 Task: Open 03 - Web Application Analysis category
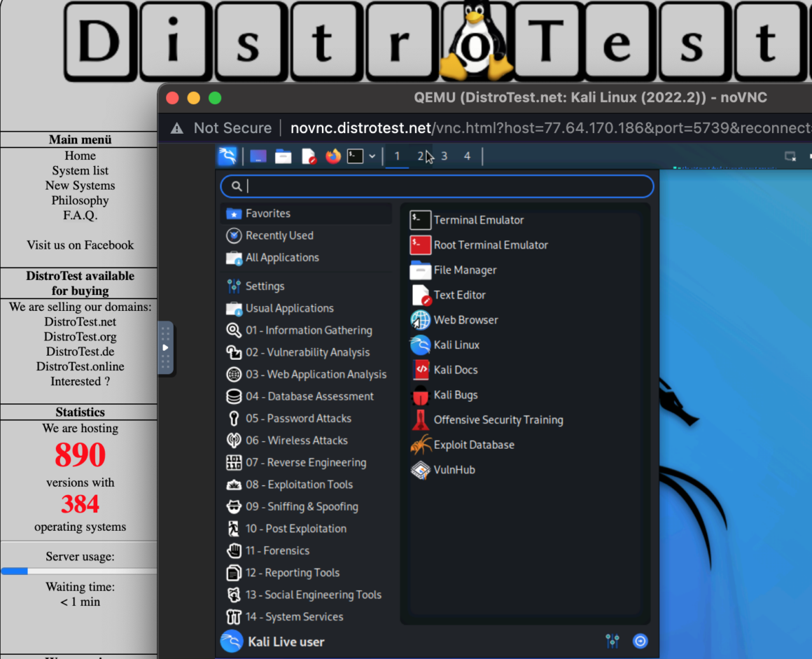[x=306, y=374]
